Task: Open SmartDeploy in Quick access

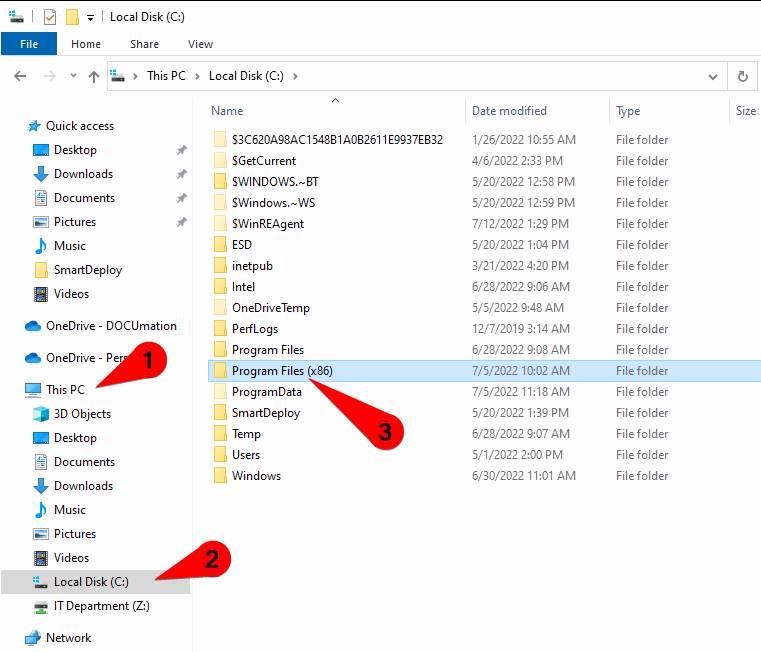Action: [x=87, y=270]
